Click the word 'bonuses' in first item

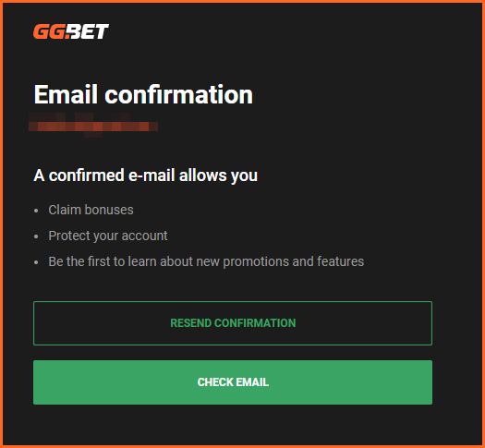point(109,210)
